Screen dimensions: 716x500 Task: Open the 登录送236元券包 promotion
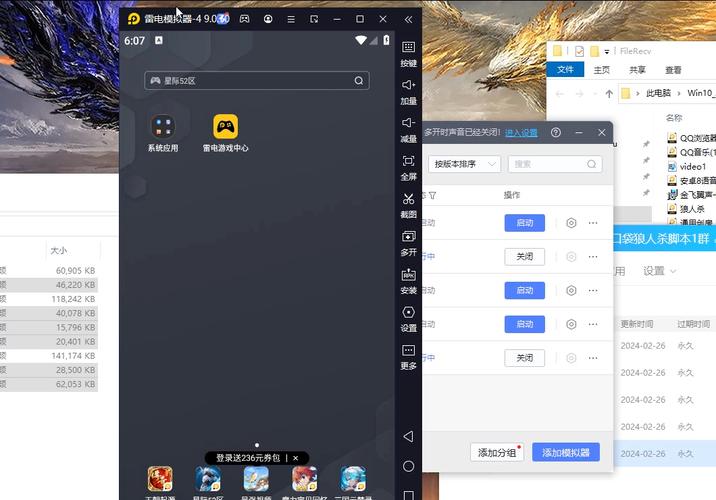coord(247,458)
